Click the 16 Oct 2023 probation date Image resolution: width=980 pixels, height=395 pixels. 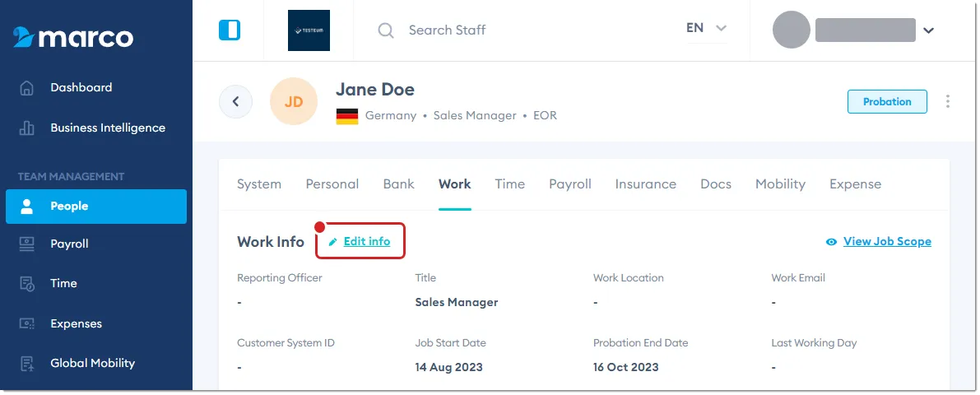tap(625, 368)
